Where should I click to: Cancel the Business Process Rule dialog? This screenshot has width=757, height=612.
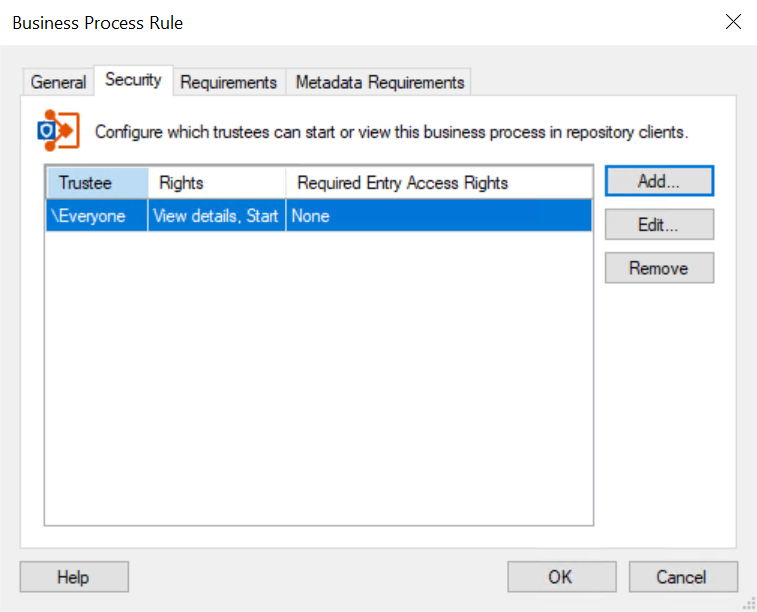[682, 577]
